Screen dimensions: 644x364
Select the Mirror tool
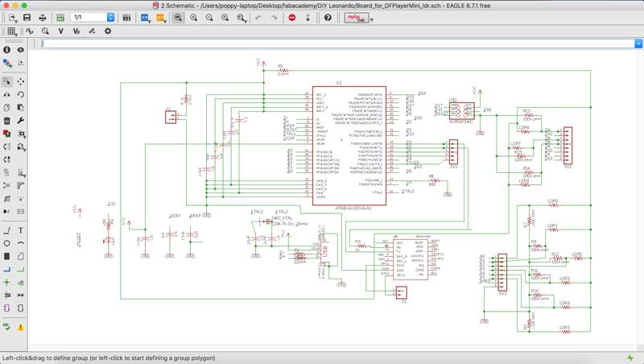pyautogui.click(x=7, y=94)
